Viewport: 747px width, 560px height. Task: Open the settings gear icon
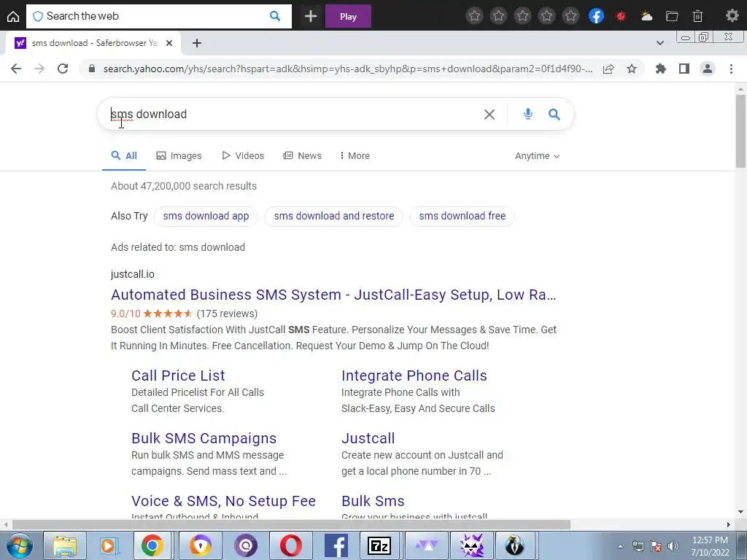click(x=732, y=16)
